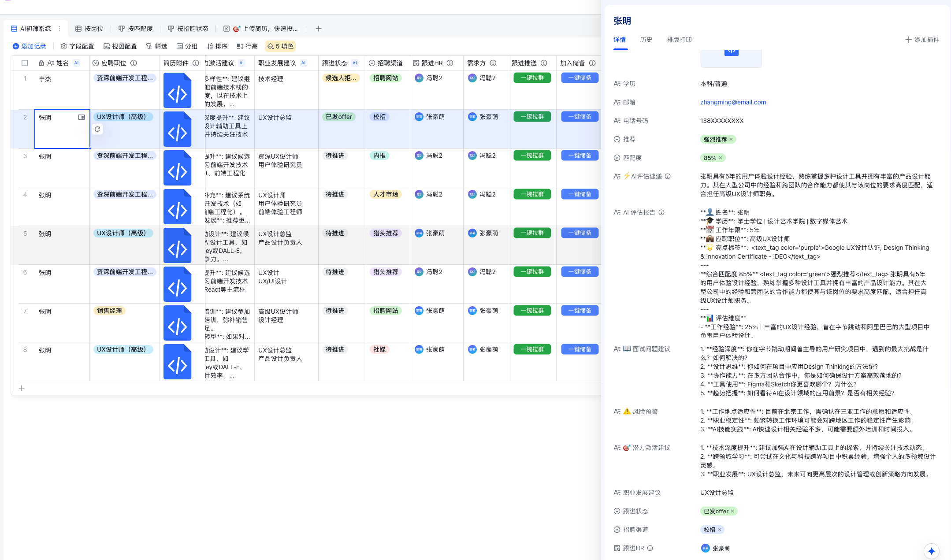Open the AI初筛系统 view options menu
This screenshot has width=951, height=560.
coord(59,28)
